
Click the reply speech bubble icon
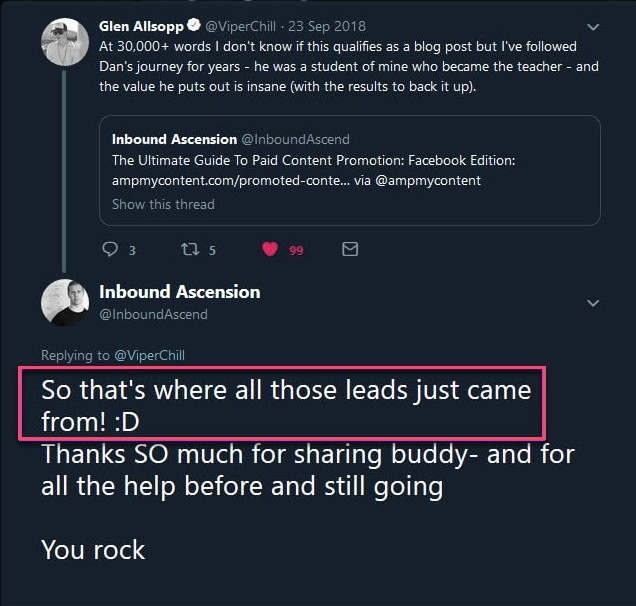(111, 249)
